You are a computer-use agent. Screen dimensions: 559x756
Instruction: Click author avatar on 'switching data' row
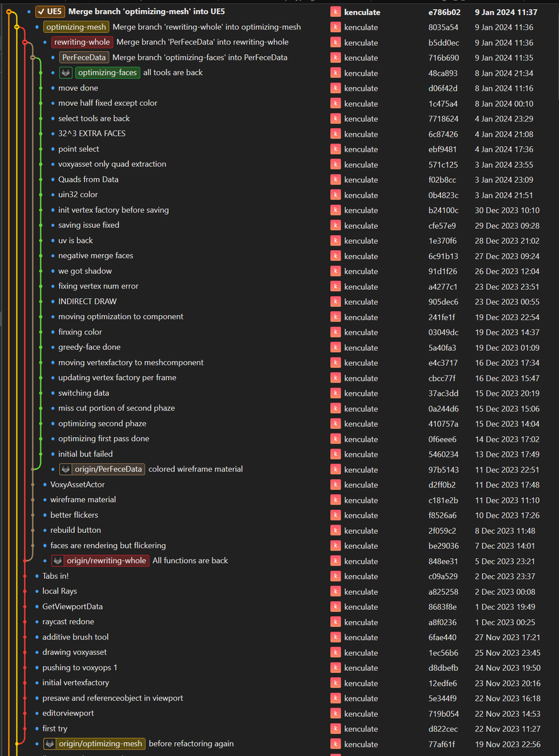coord(335,394)
